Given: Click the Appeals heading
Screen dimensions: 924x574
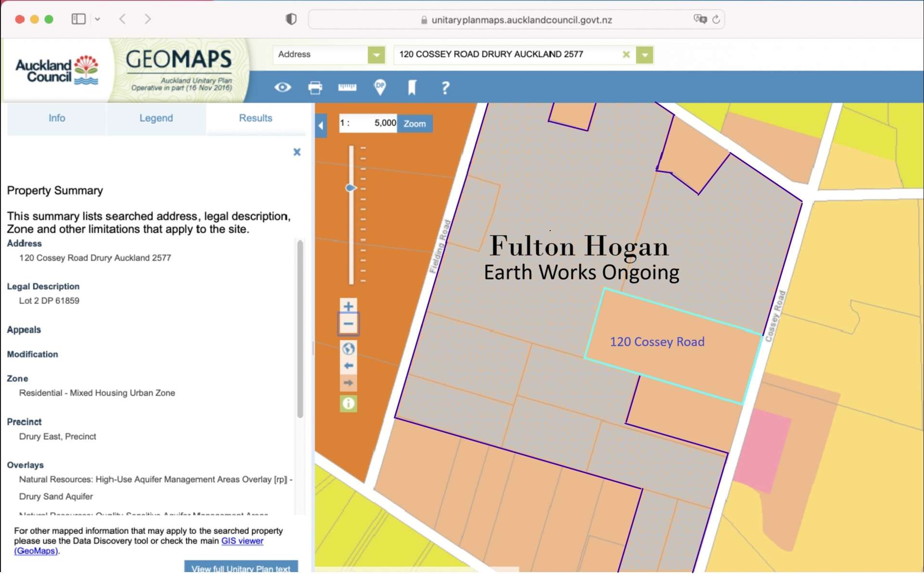Looking at the screenshot, I should (24, 330).
